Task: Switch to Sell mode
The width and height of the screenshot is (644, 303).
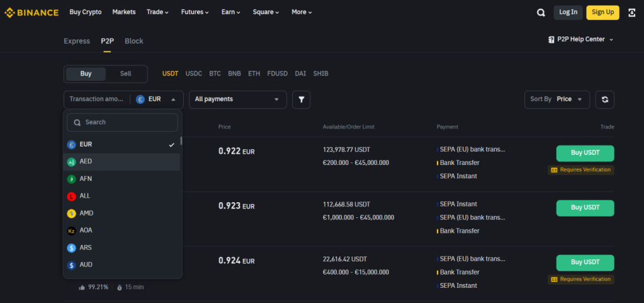Action: pyautogui.click(x=126, y=74)
